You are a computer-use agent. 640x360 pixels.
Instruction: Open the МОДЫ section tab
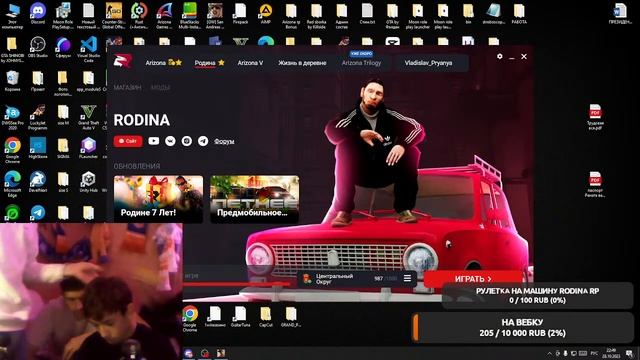point(160,87)
